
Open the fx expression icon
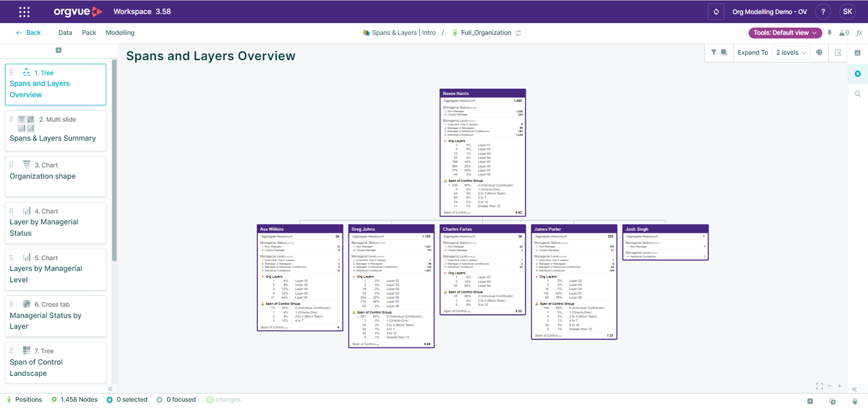(x=859, y=33)
